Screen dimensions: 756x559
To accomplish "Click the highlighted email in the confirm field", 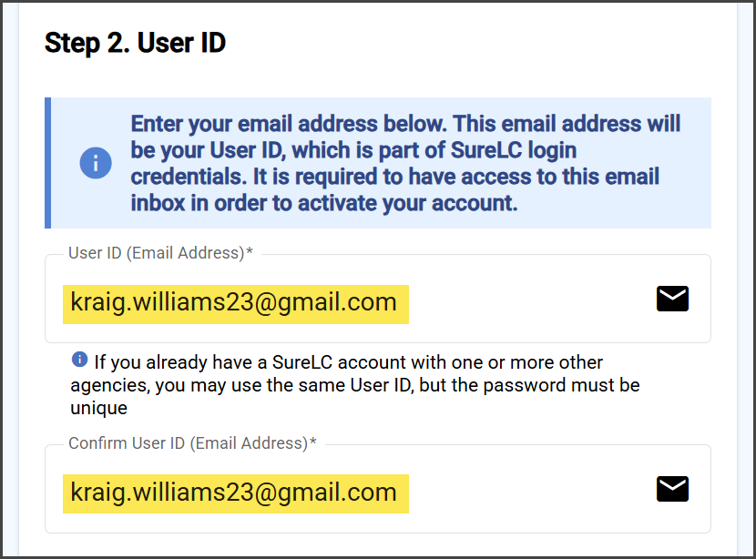I will (235, 494).
